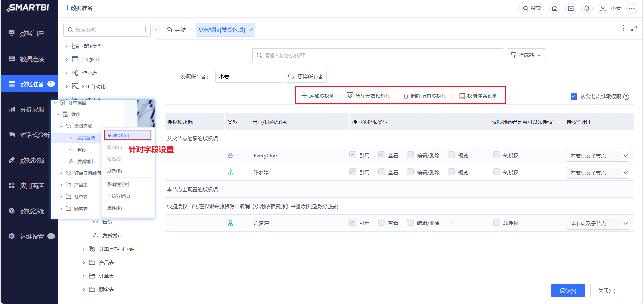Screen dimensions: 644x304
Task: Click the 关闭(C) button
Action: coord(607,290)
